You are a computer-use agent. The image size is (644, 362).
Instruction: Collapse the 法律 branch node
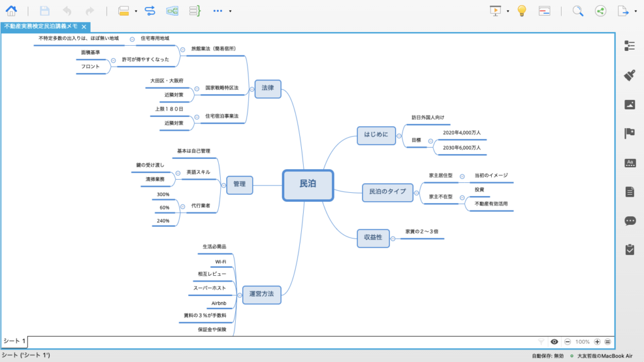click(x=252, y=89)
